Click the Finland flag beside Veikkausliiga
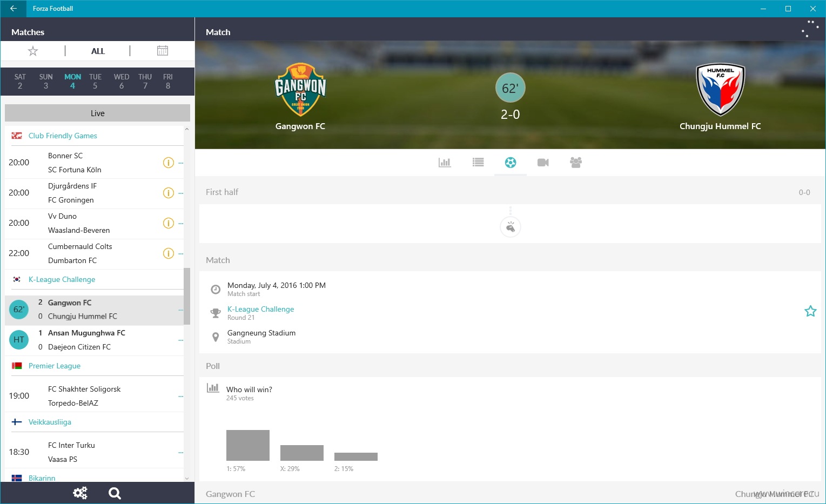Screen dimensions: 826x504 coord(17,422)
